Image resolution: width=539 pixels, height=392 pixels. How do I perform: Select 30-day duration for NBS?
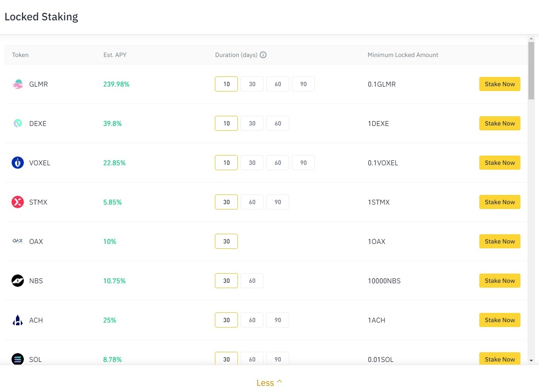click(226, 281)
